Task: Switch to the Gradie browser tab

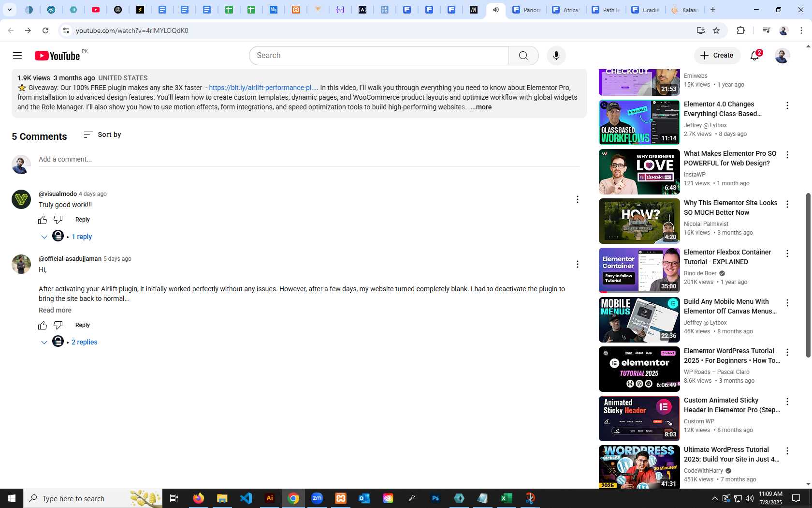Action: (x=645, y=10)
